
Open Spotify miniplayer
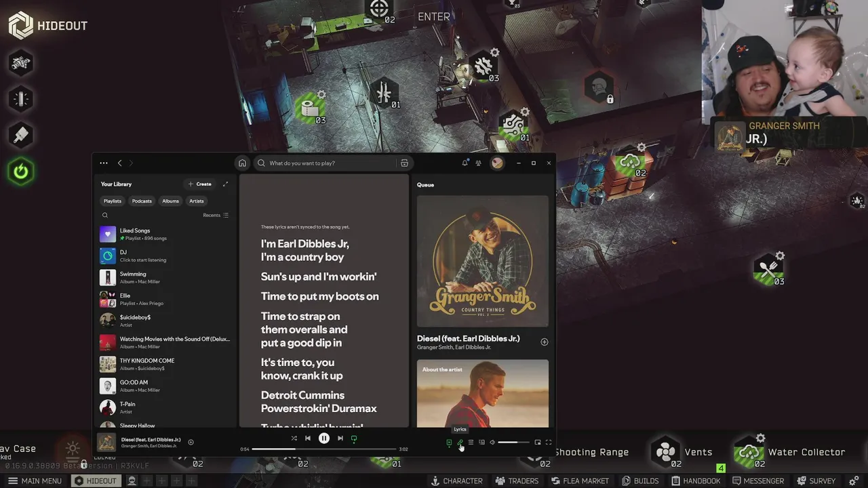(538, 443)
